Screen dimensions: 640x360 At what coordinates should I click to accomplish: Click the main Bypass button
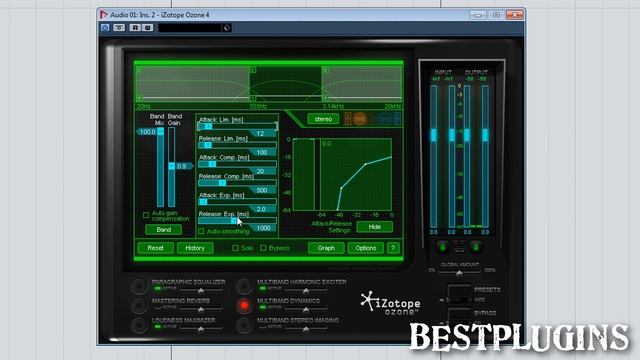pos(459,313)
